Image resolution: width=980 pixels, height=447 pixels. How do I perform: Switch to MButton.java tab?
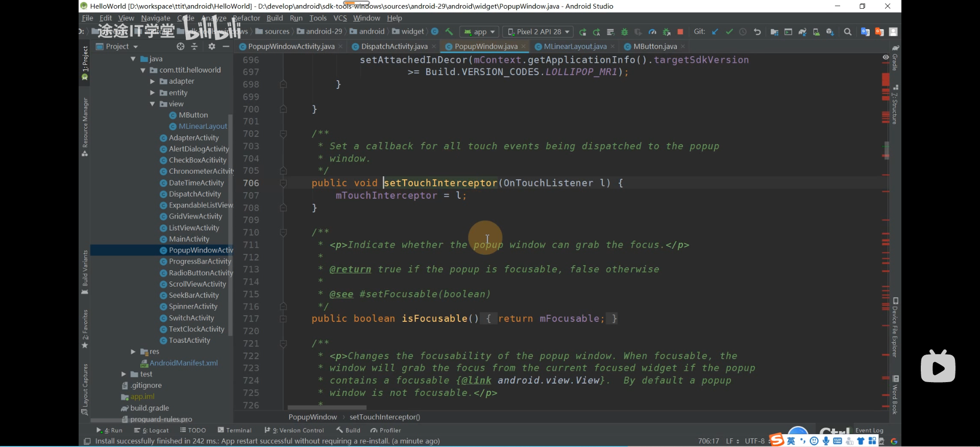[655, 46]
